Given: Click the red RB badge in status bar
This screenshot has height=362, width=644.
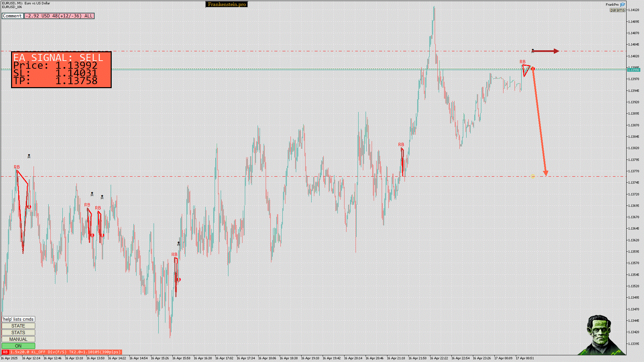Looking at the screenshot, I should [x=5, y=352].
